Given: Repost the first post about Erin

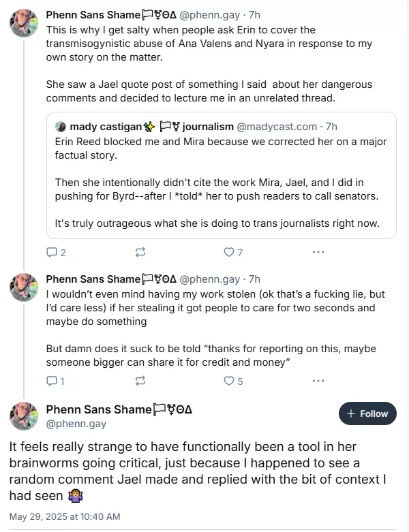Looking at the screenshot, I should 140,253.
